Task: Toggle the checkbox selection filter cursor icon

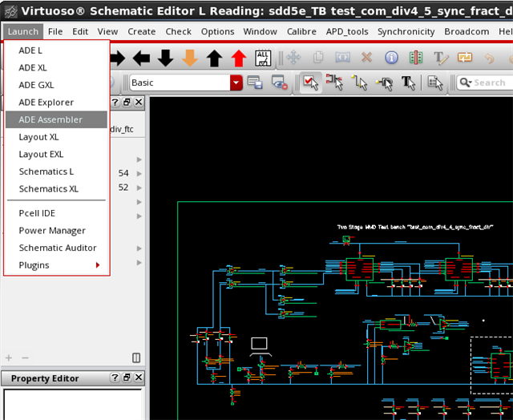Action: 310,83
